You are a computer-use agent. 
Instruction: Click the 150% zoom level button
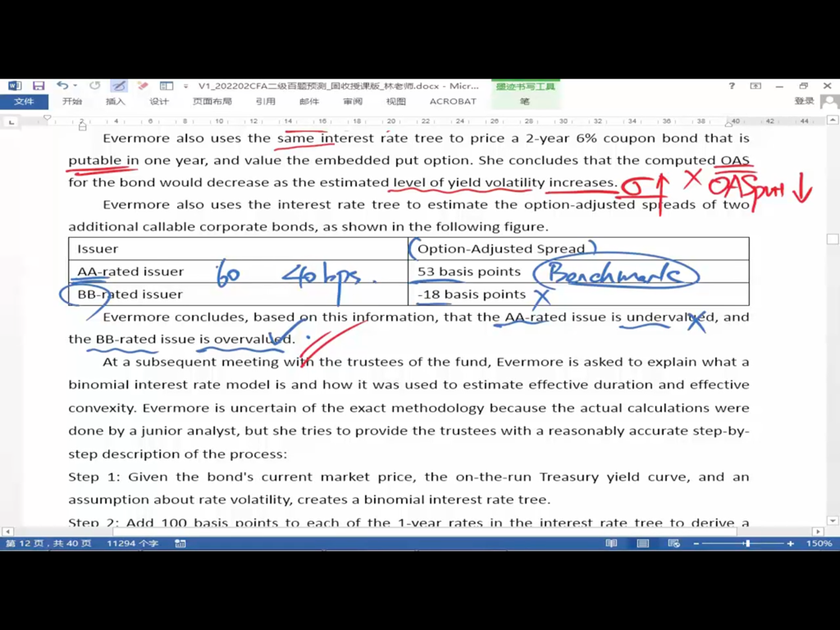pos(819,544)
